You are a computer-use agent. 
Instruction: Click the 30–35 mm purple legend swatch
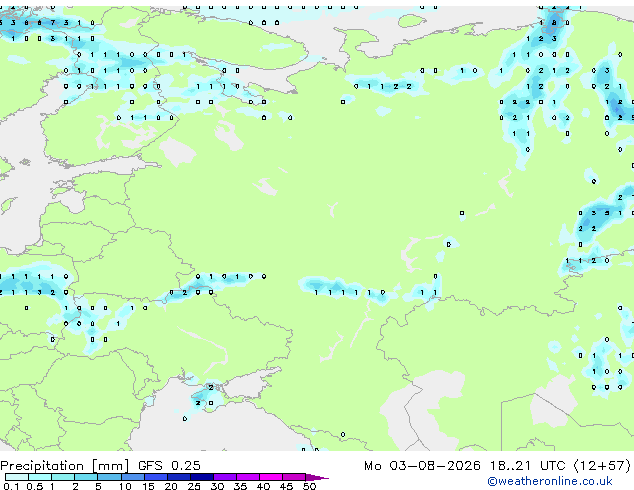click(225, 477)
